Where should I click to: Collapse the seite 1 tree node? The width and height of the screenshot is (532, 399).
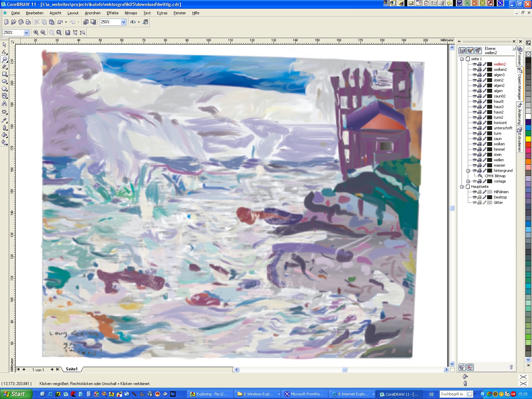(x=462, y=59)
